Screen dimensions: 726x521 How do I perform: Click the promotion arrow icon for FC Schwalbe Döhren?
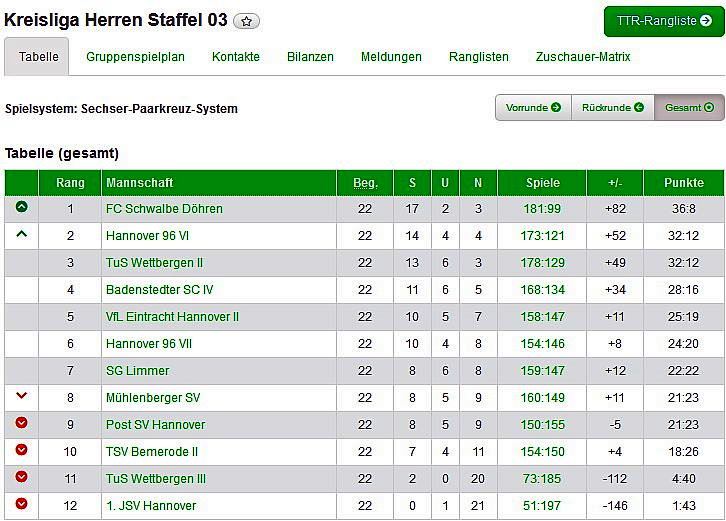tap(22, 208)
